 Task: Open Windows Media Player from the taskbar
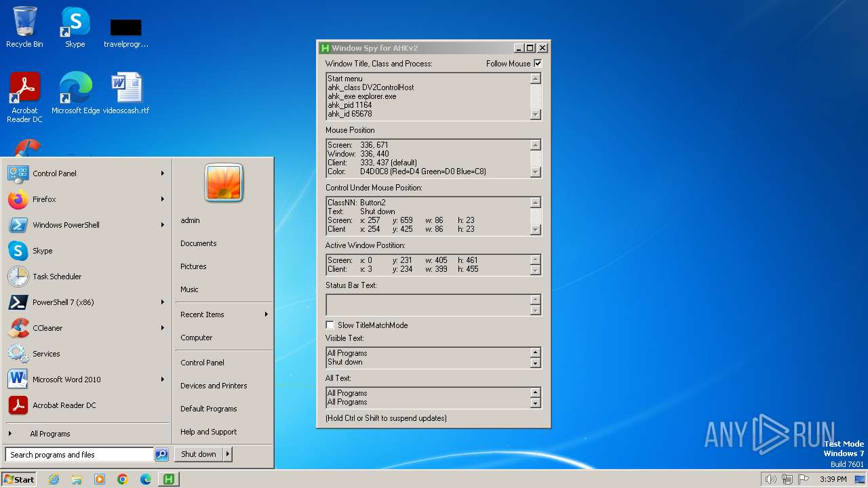pos(100,479)
